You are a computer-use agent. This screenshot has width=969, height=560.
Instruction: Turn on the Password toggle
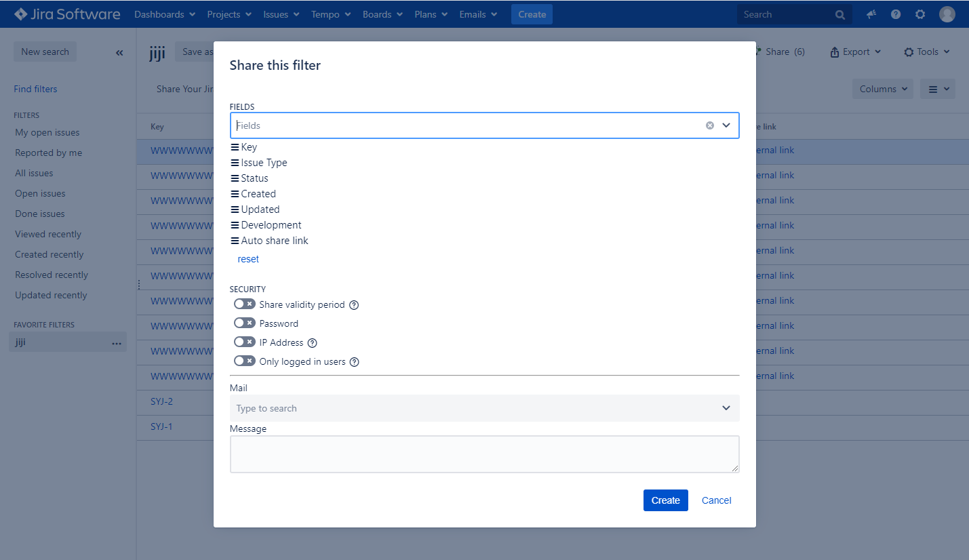(x=244, y=323)
